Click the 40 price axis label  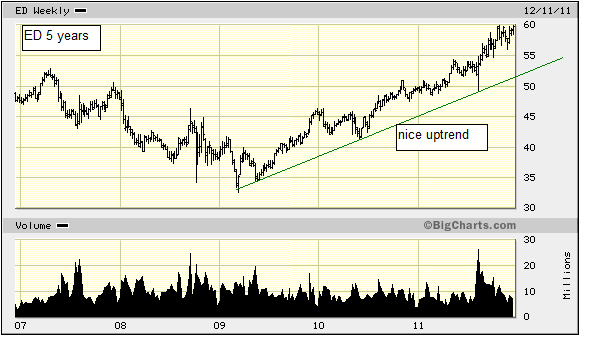(529, 147)
